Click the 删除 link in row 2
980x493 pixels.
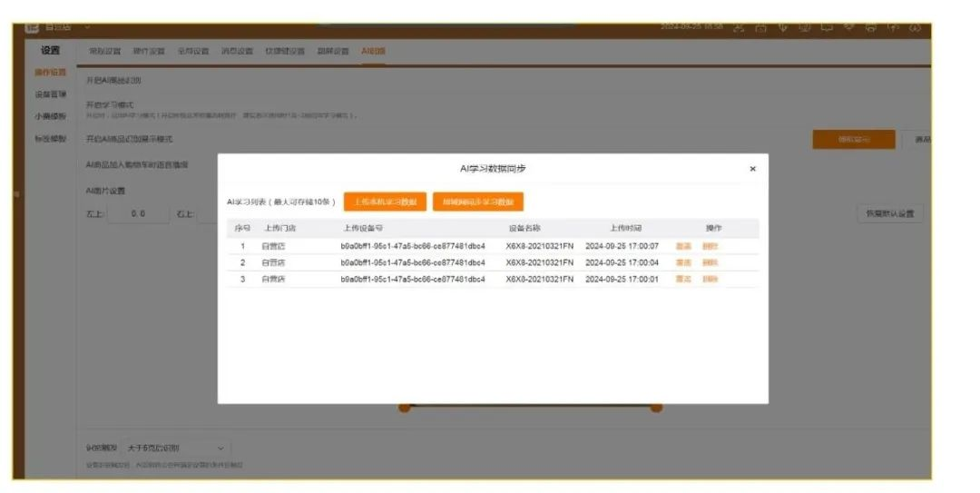710,262
